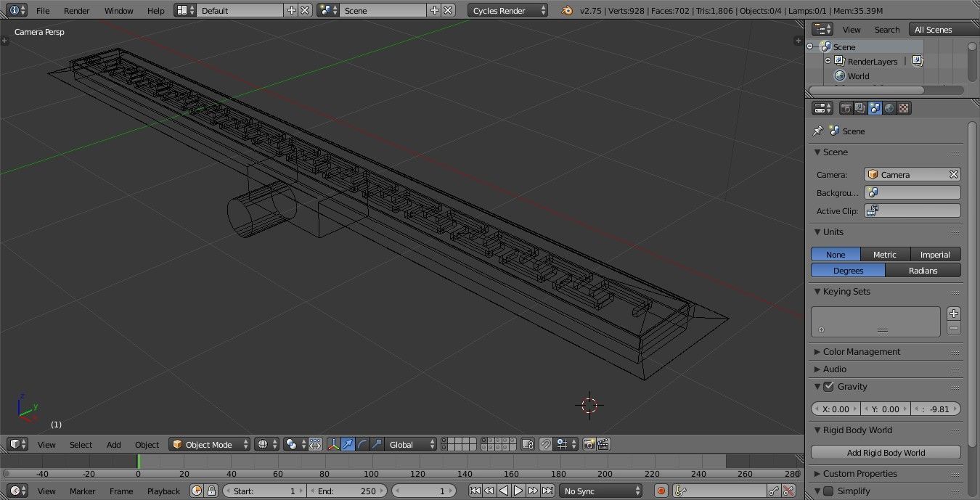980x500 pixels.
Task: Select the translate manipulator arrow
Action: pyautogui.click(x=348, y=444)
